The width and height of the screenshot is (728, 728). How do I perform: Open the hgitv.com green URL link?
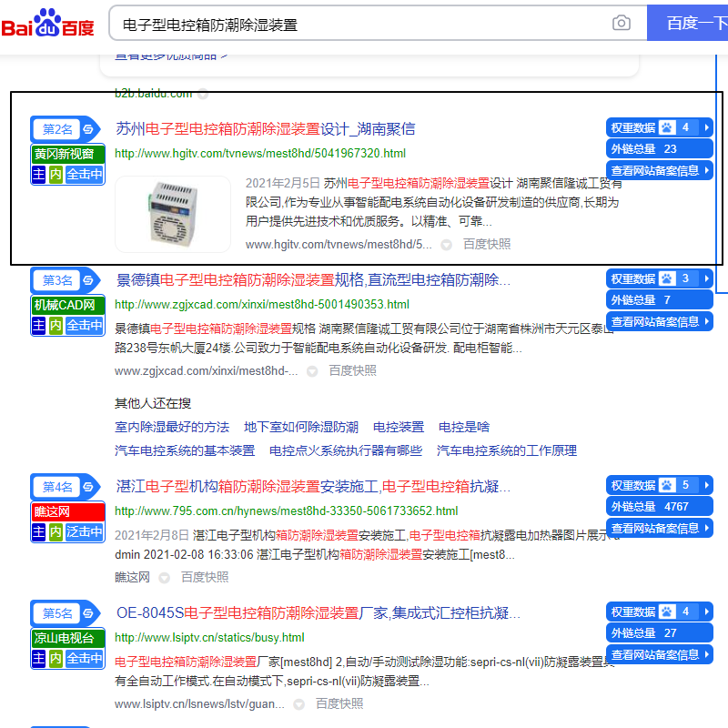pos(260,154)
